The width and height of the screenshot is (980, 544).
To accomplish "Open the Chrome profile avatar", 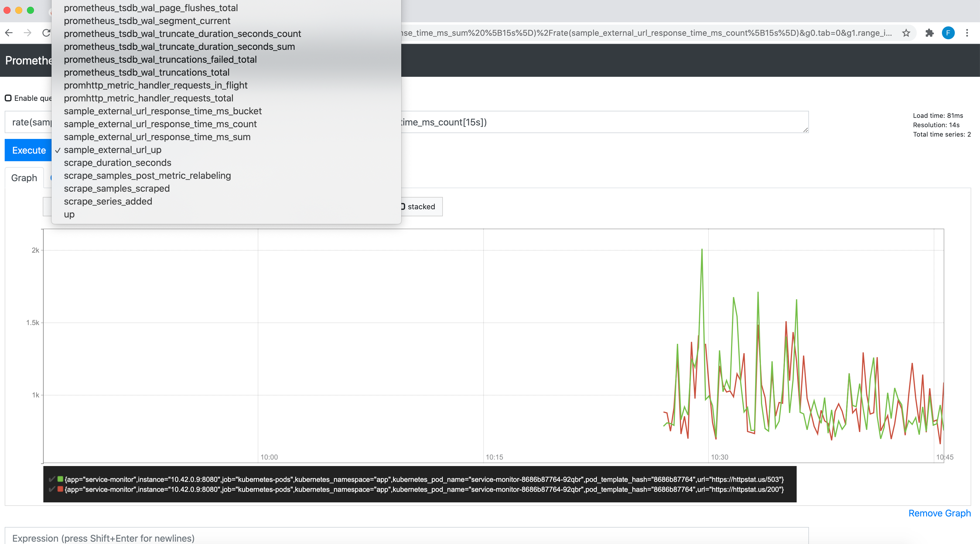I will coord(948,33).
